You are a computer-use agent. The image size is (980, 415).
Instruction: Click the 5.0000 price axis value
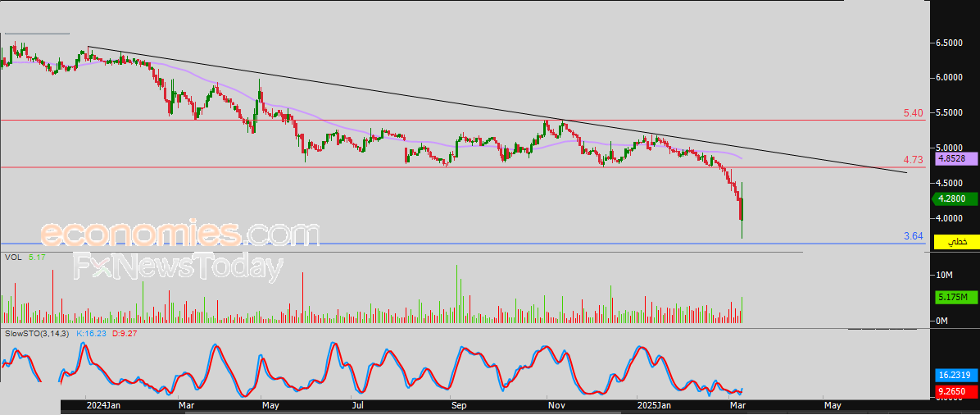[949, 148]
